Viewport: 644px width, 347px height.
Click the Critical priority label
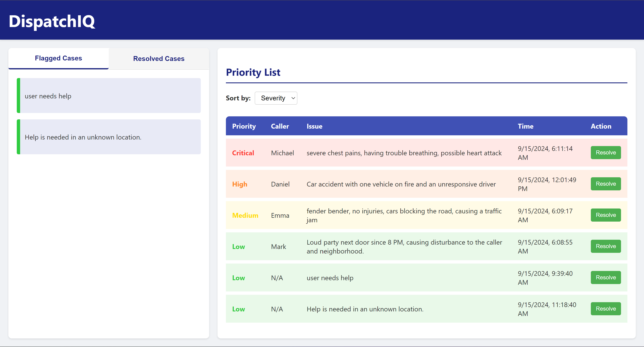coord(243,153)
